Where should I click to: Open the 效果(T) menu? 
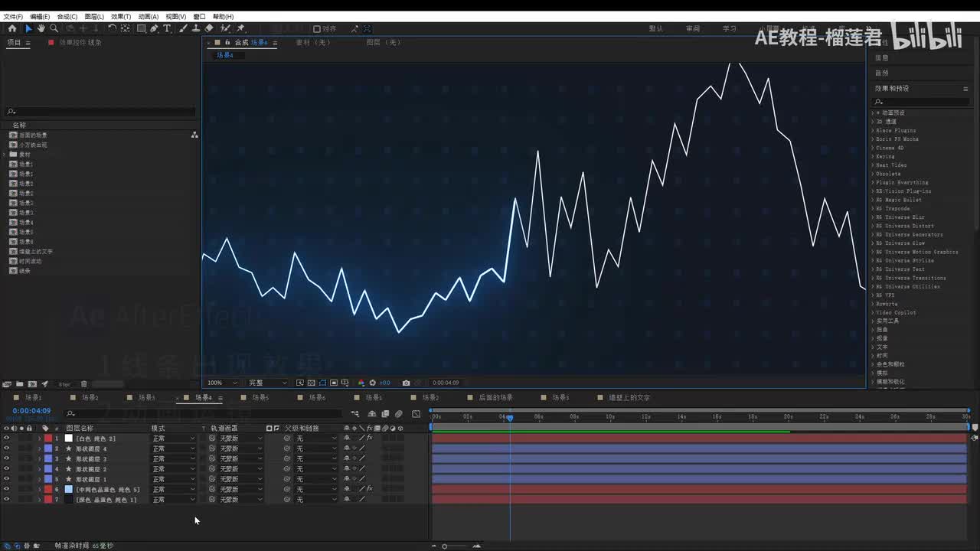[121, 16]
